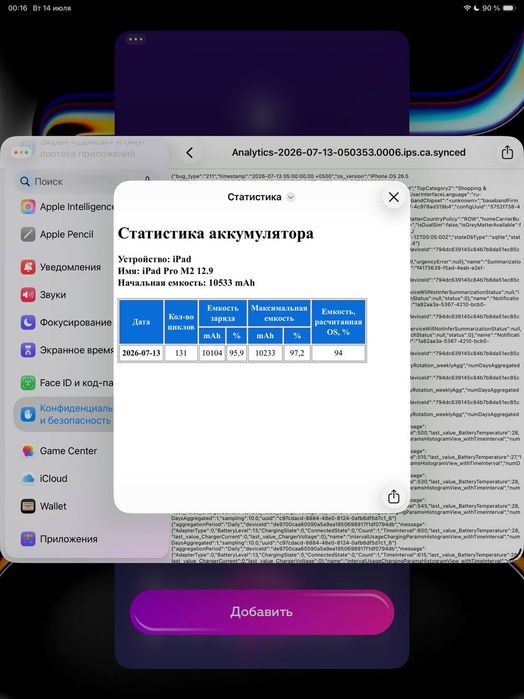The height and width of the screenshot is (699, 524).
Task: Tap the Дата column header
Action: (141, 322)
